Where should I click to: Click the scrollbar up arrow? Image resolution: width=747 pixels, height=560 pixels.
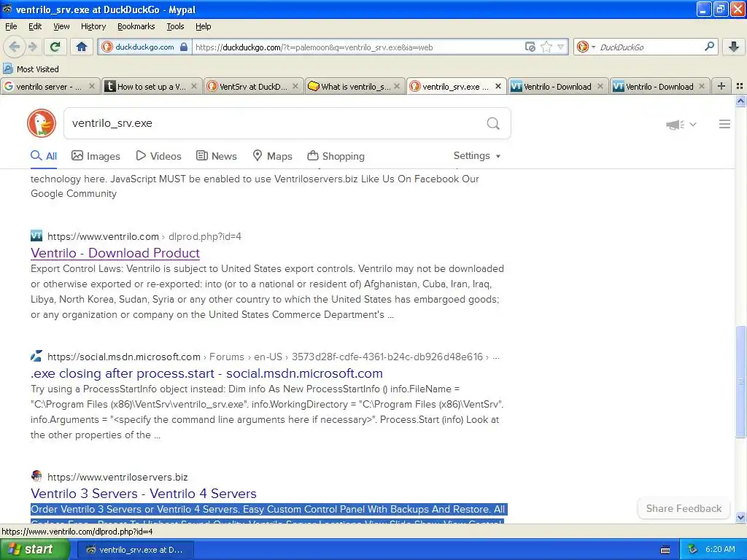740,101
